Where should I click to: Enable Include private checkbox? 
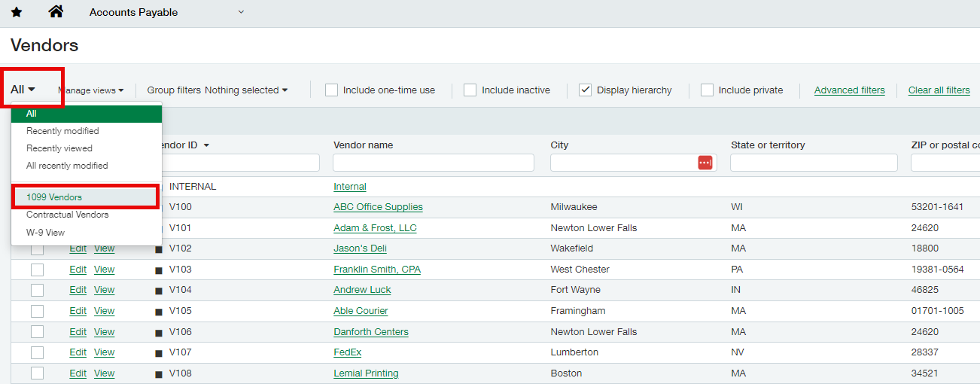pyautogui.click(x=707, y=90)
